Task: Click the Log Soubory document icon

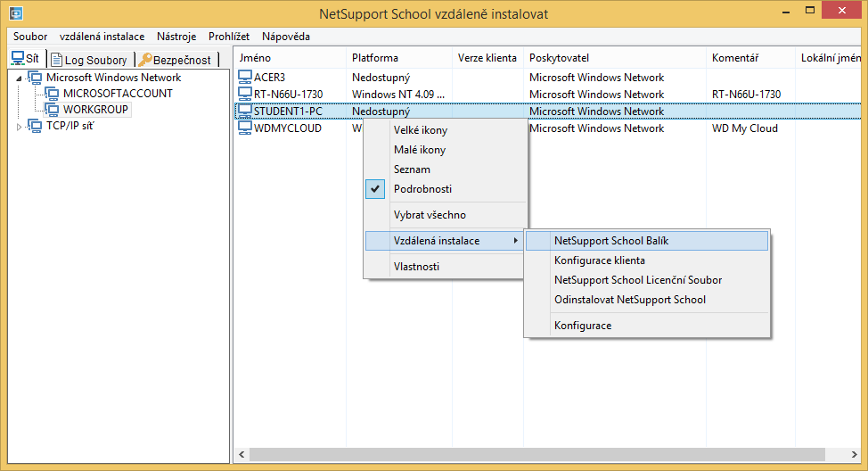Action: (56, 59)
